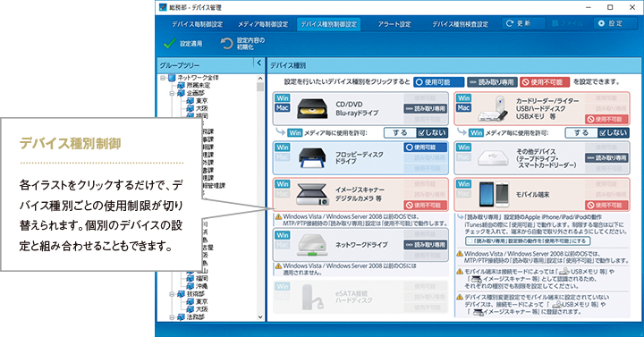Screen dimensions: 644x337
Task: Set image scanner to 使用不可能
Action: pos(426,206)
